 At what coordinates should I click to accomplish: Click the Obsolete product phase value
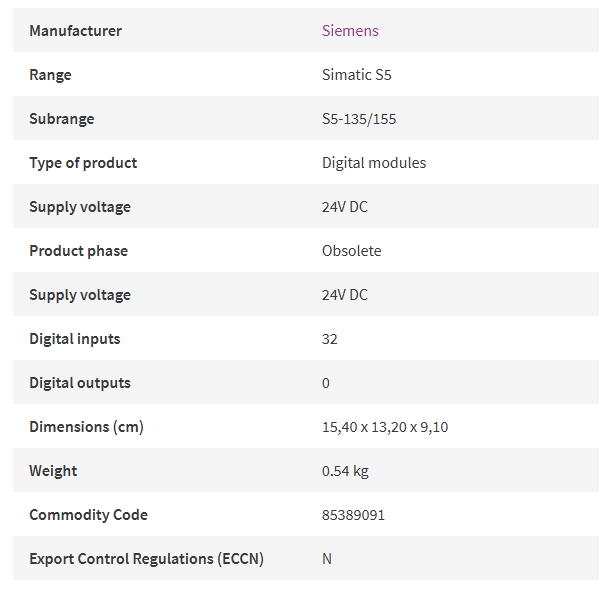click(x=351, y=251)
